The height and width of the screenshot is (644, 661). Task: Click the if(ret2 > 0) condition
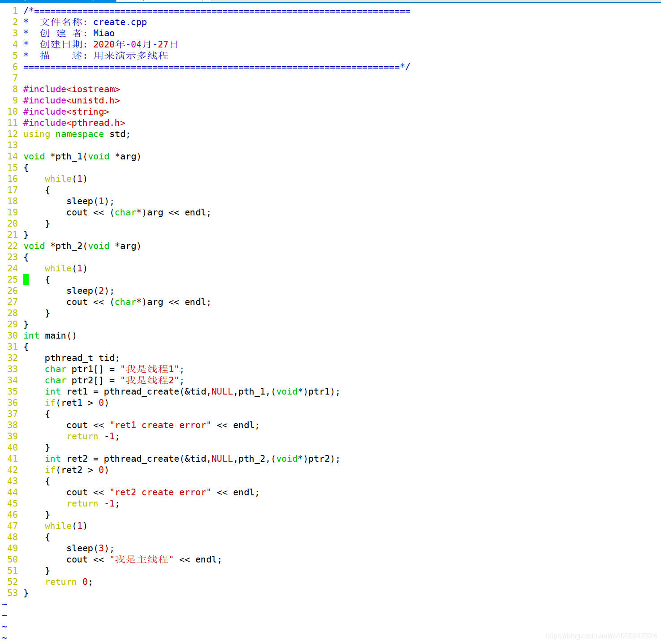(x=77, y=470)
